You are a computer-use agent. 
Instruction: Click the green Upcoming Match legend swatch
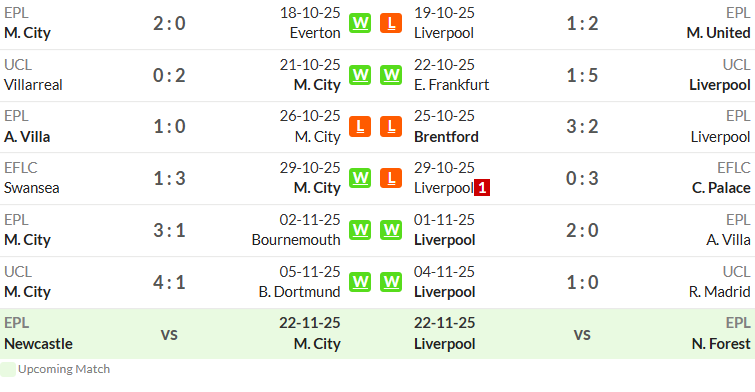point(8,369)
